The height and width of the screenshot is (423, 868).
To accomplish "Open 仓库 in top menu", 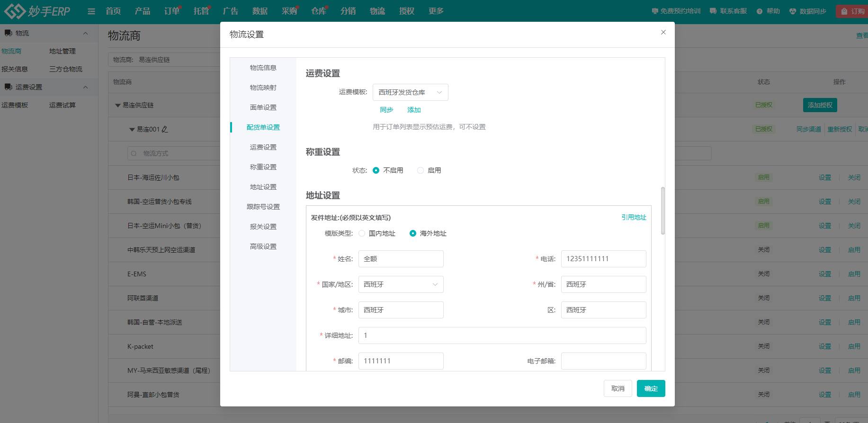I will click(x=319, y=11).
